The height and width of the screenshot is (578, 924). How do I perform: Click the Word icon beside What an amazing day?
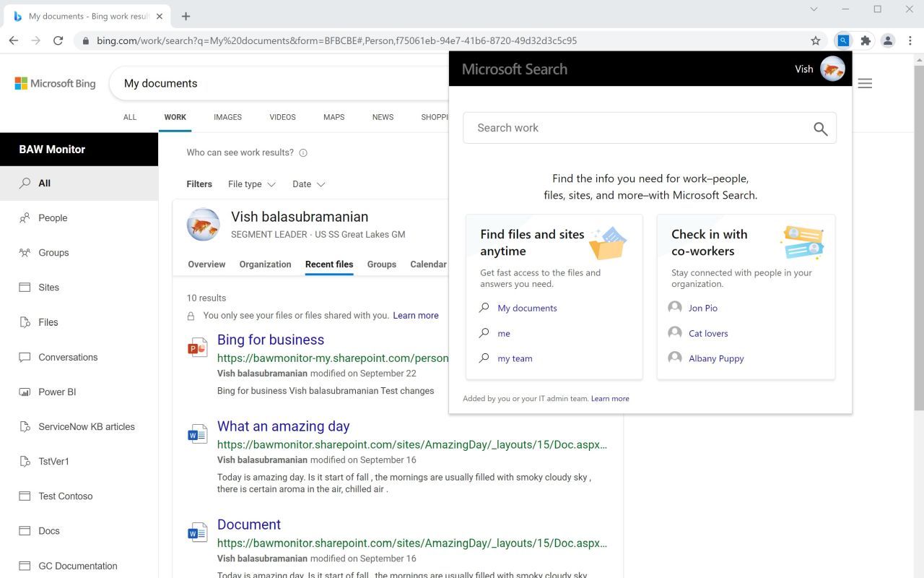[197, 434]
